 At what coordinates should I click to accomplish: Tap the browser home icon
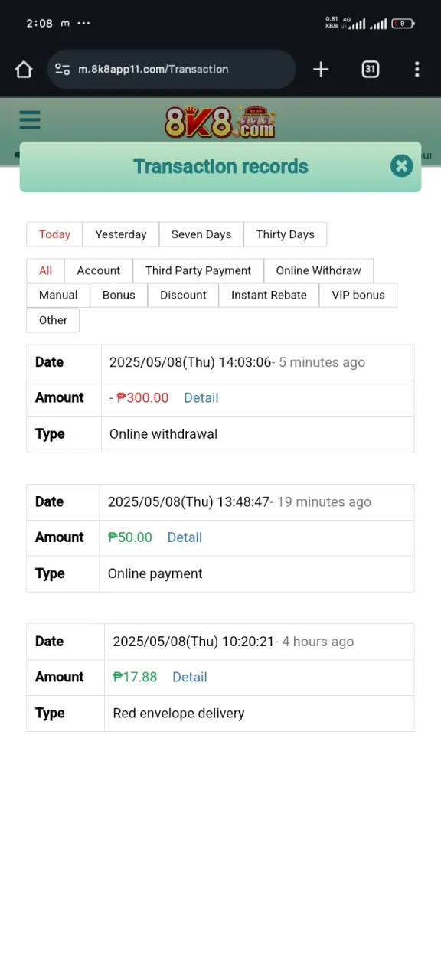click(24, 70)
